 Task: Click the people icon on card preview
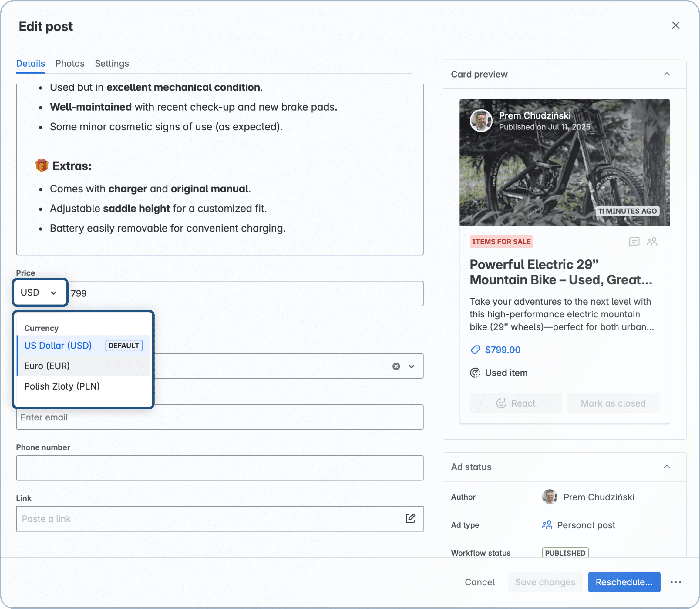coord(652,242)
